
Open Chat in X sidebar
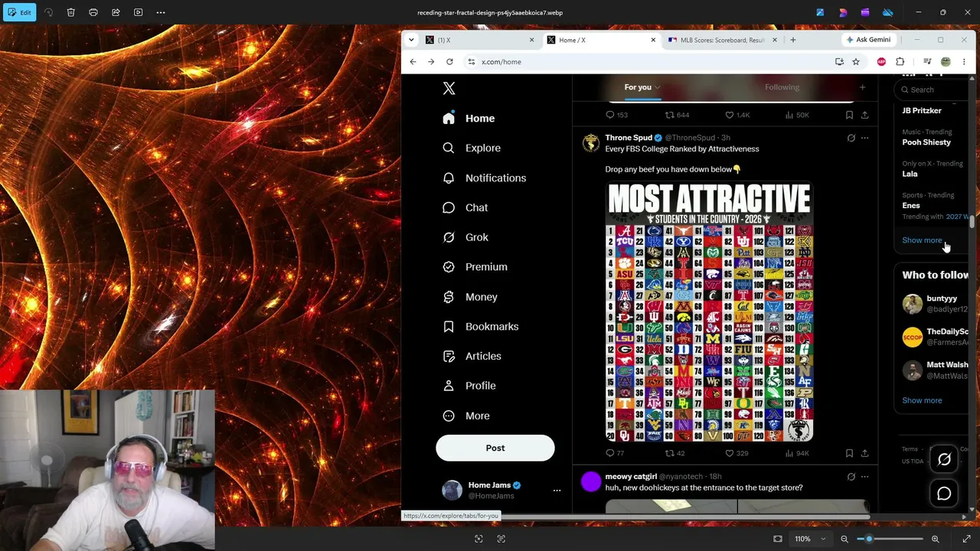465,207
